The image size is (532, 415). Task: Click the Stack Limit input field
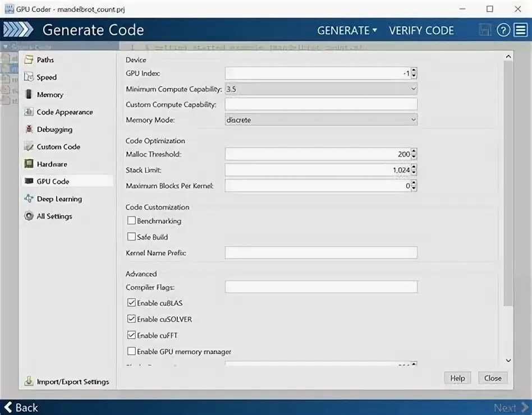[x=318, y=170]
